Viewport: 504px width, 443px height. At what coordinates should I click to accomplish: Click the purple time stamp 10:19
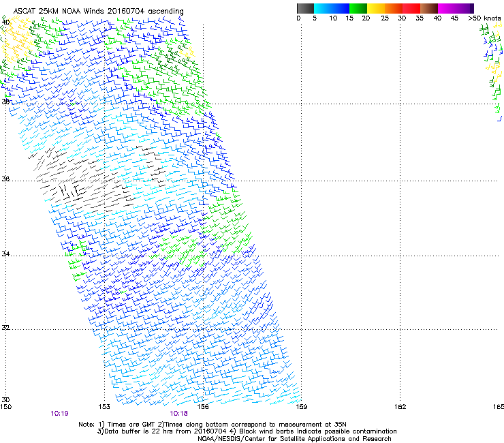(x=59, y=414)
